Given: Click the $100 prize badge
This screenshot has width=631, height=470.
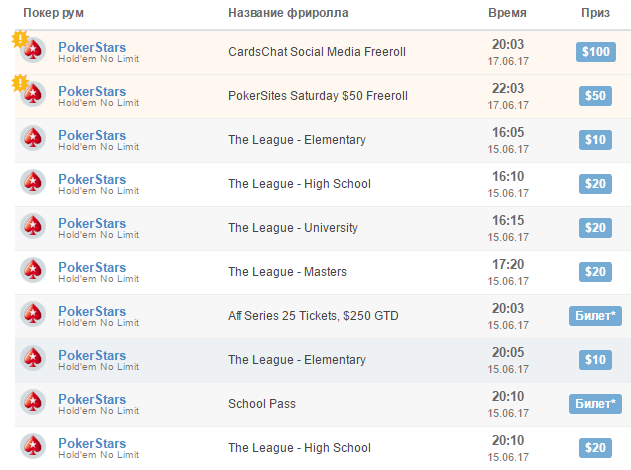Looking at the screenshot, I should click(595, 52).
